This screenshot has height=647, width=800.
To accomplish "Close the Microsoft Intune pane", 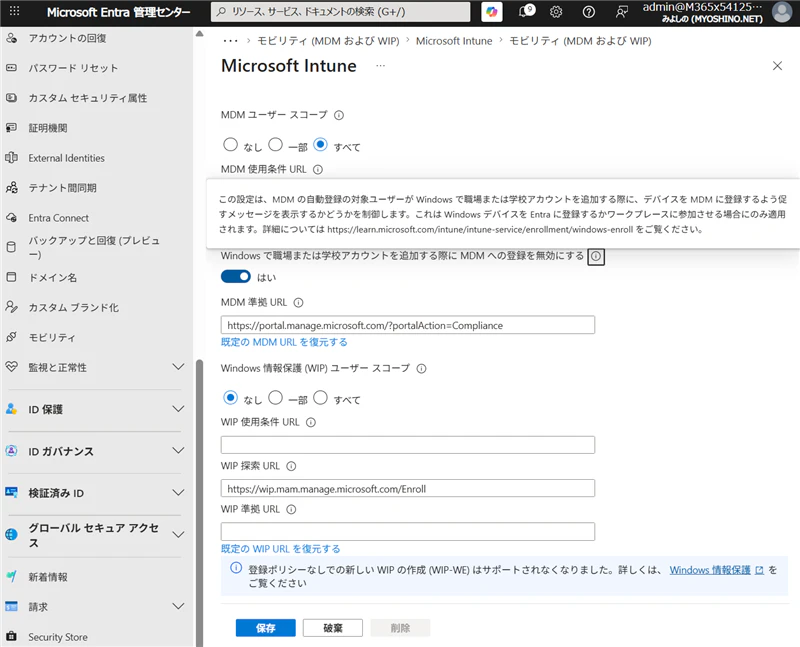I will pos(777,66).
